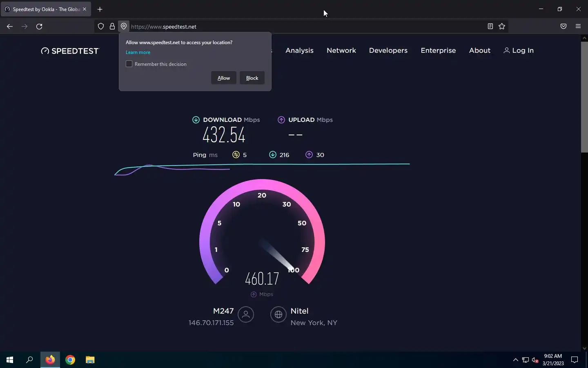588x368 pixels.
Task: Open Chrome from the taskbar
Action: pyautogui.click(x=70, y=360)
